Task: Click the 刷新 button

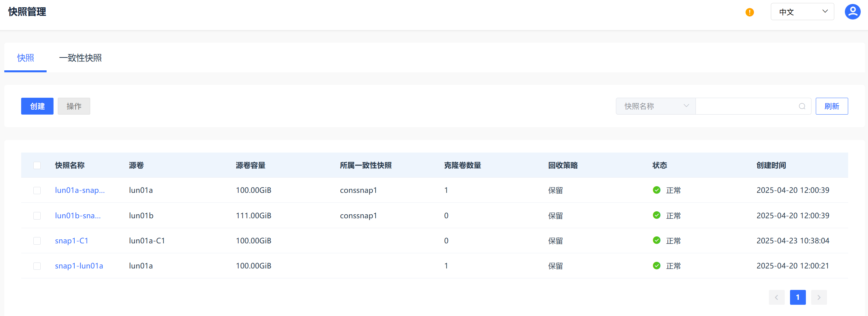Action: (831, 106)
